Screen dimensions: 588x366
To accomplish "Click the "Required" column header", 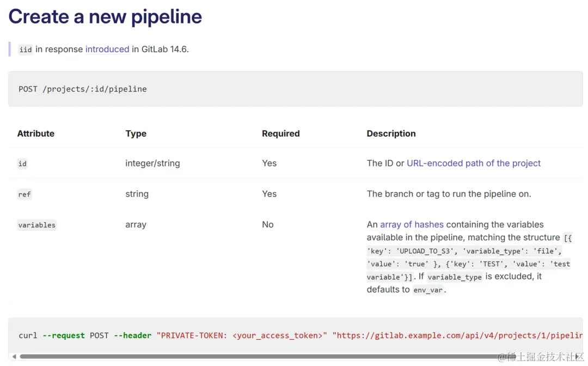I will coord(280,133).
